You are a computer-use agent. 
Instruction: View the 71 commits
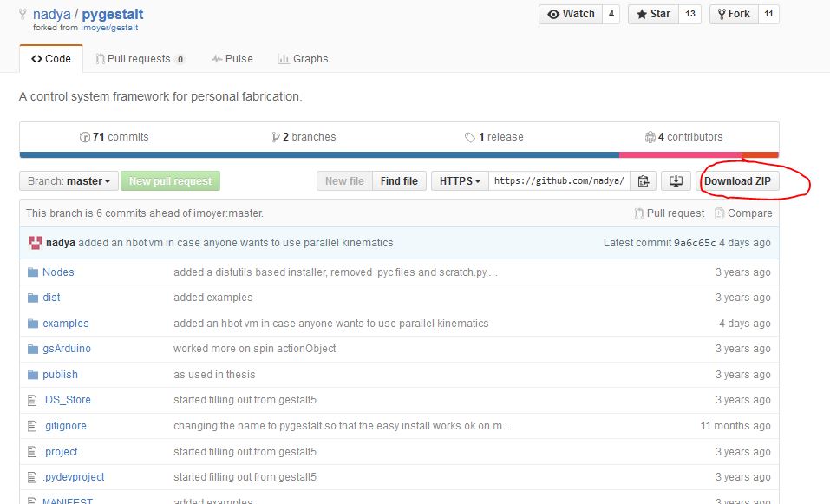pos(114,137)
